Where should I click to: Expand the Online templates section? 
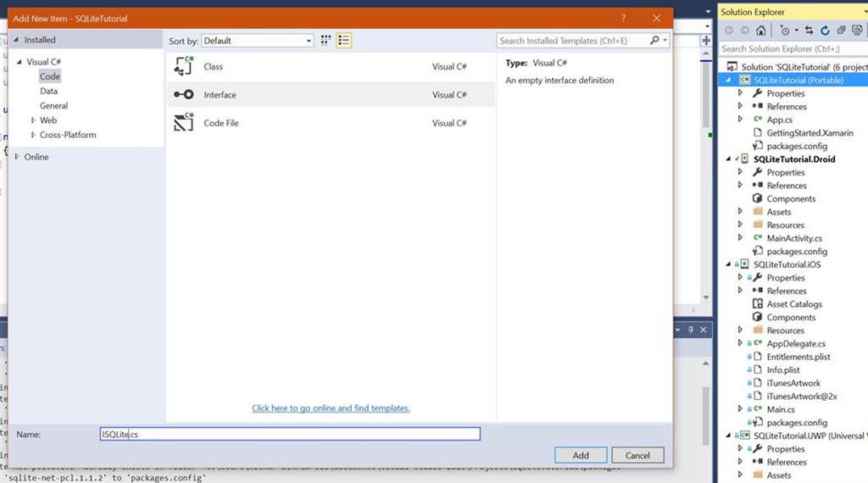(x=17, y=157)
